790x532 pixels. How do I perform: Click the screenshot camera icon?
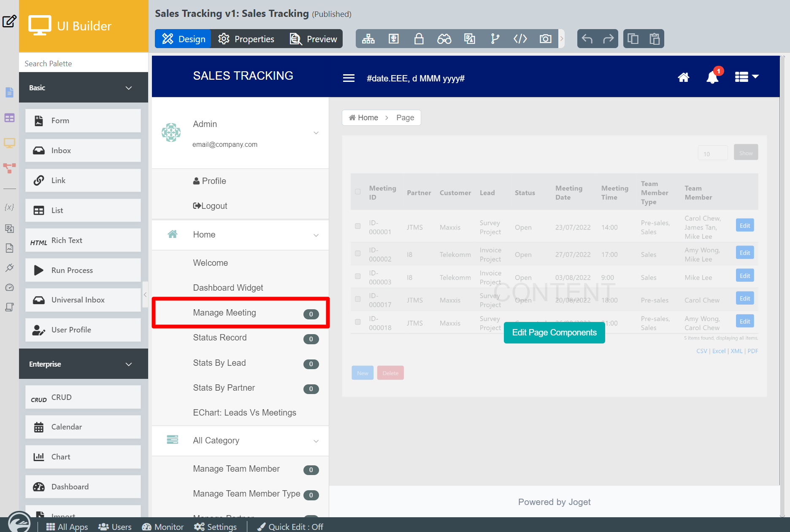(x=545, y=39)
